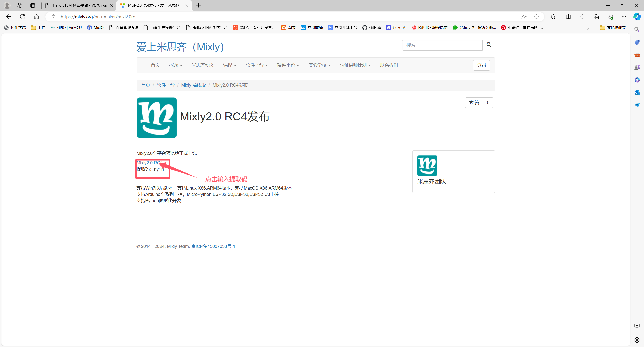Screen dimensions: 644x347
Task: Refresh the current page
Action: pyautogui.click(x=22, y=17)
